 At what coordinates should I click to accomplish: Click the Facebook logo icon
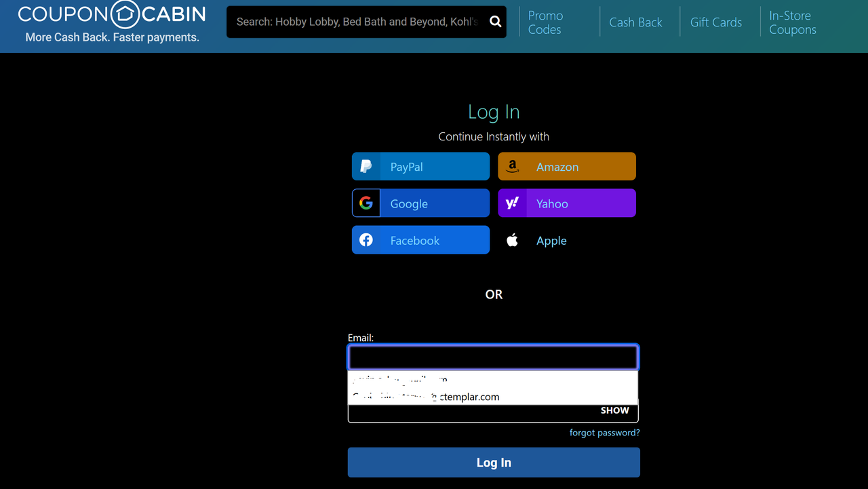(366, 240)
